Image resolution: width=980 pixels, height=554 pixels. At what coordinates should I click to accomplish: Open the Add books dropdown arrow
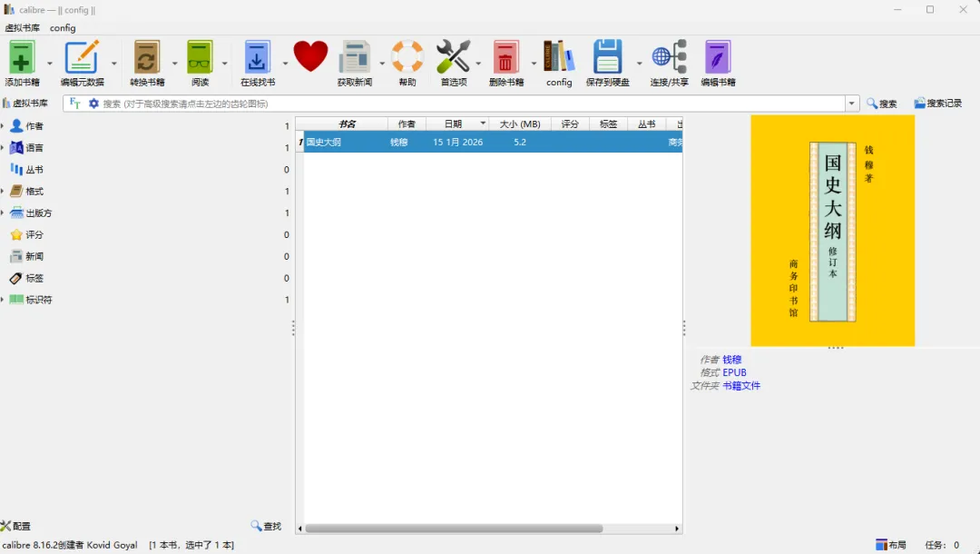pos(49,64)
